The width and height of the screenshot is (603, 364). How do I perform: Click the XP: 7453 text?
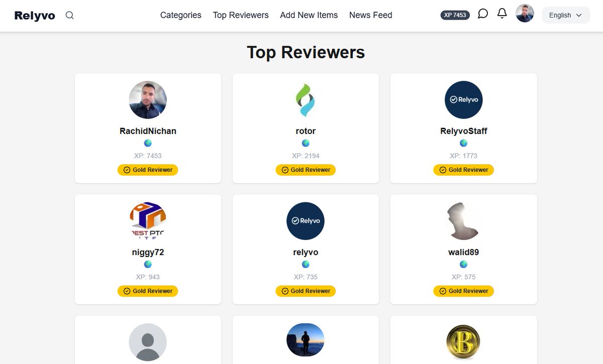coord(148,156)
